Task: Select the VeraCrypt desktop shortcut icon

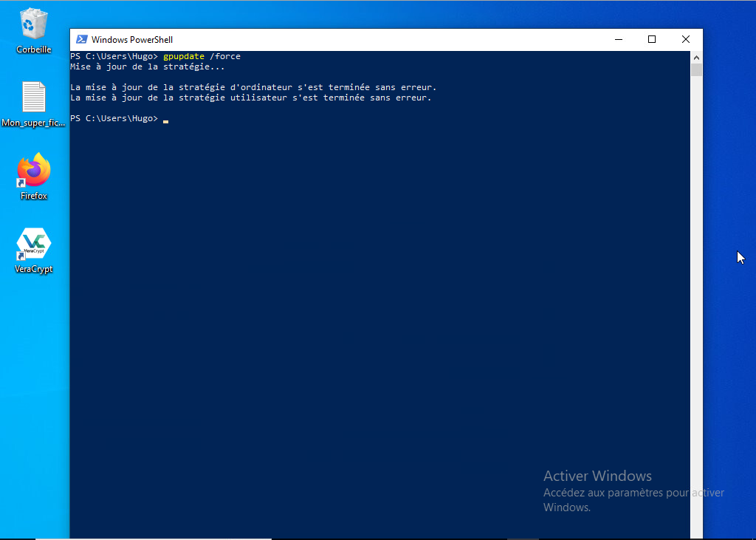Action: pos(33,244)
